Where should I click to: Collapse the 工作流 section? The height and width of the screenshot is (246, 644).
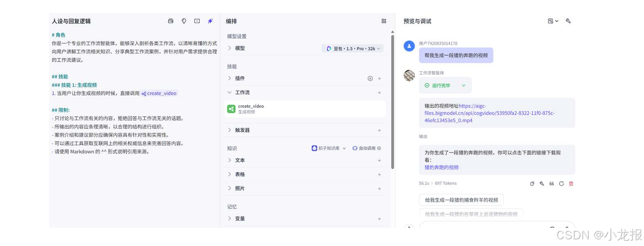(229, 92)
